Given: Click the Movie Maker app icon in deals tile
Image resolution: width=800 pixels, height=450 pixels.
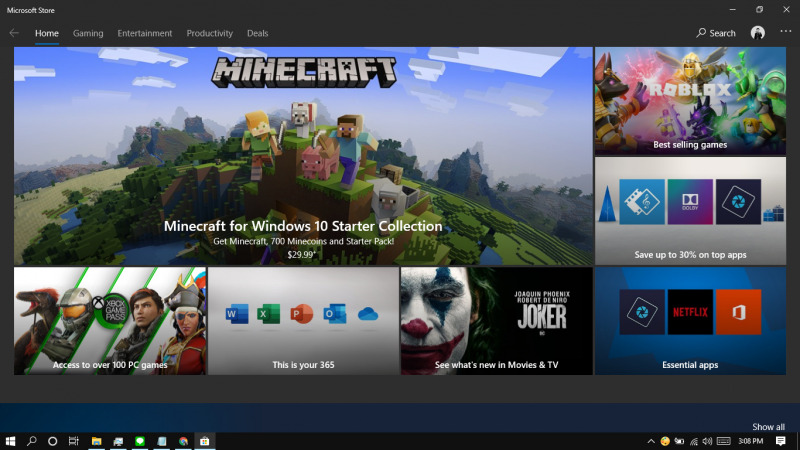Looking at the screenshot, I should (x=642, y=202).
